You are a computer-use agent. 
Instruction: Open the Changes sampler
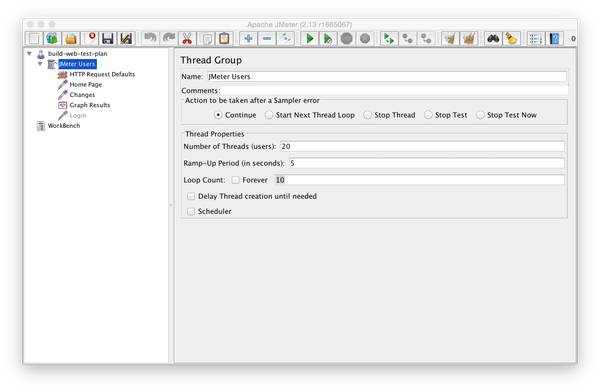pos(82,95)
